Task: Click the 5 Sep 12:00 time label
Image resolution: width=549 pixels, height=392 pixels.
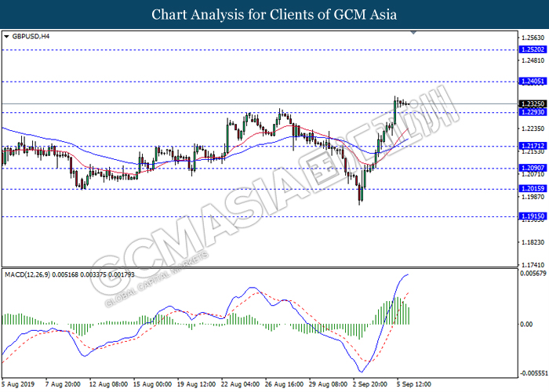Action: pos(413,383)
